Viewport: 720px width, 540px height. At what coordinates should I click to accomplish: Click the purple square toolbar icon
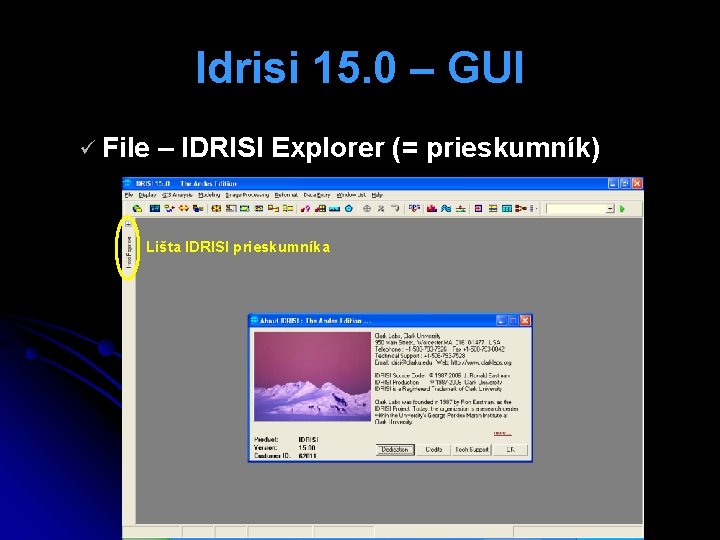478,208
